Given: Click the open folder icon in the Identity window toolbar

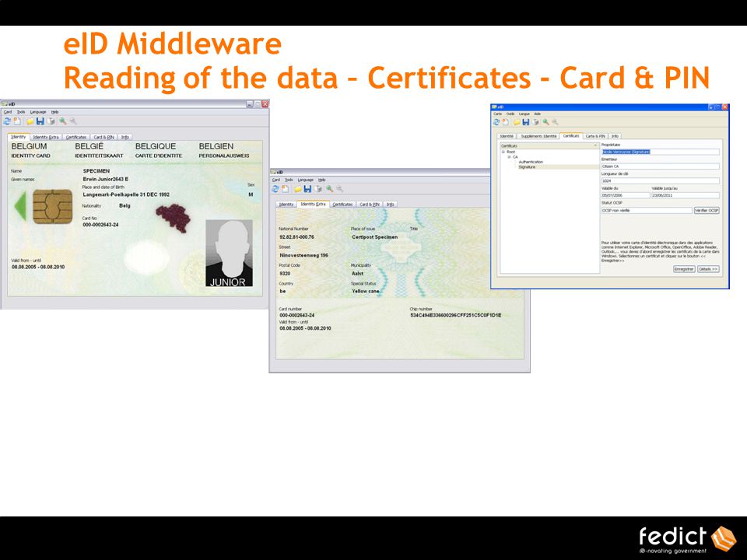Looking at the screenshot, I should 30,121.
